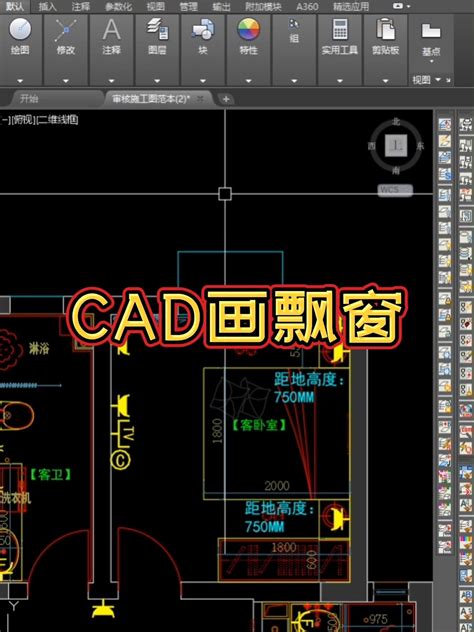This screenshot has height=632, width=474.
Task: Expand the arrow under the 绘图 panel
Action: 20,81
